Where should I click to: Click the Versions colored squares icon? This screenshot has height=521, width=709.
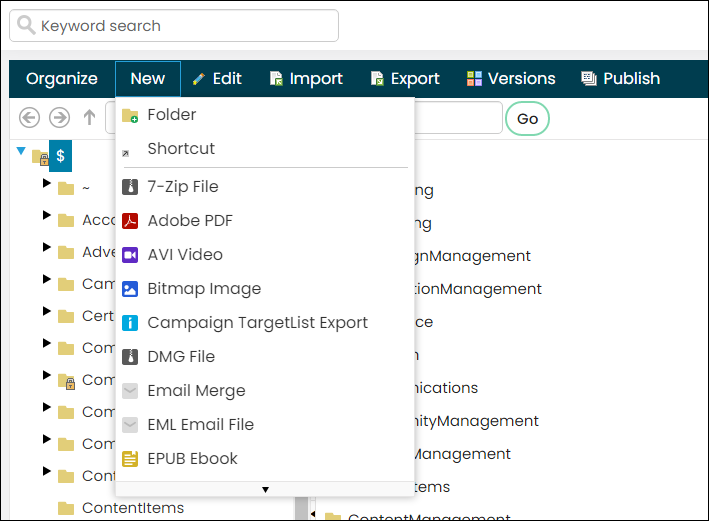(474, 79)
